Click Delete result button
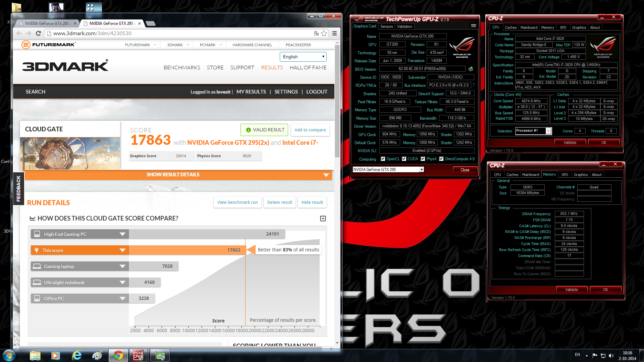The height and width of the screenshot is (362, 644). coord(280,202)
